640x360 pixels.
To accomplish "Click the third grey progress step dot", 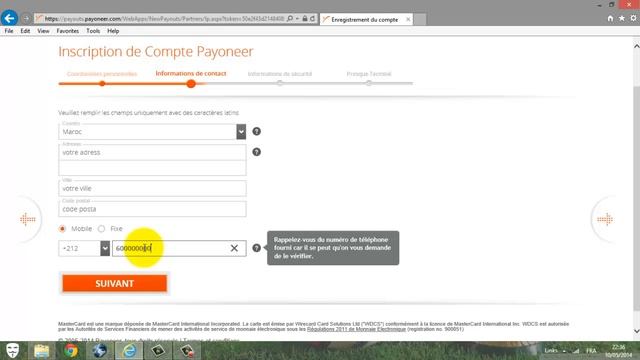I will [x=280, y=83].
